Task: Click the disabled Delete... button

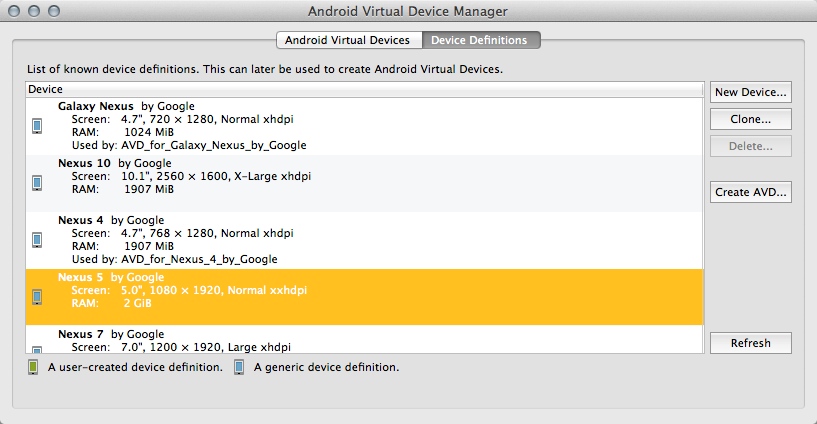Action: coord(750,146)
